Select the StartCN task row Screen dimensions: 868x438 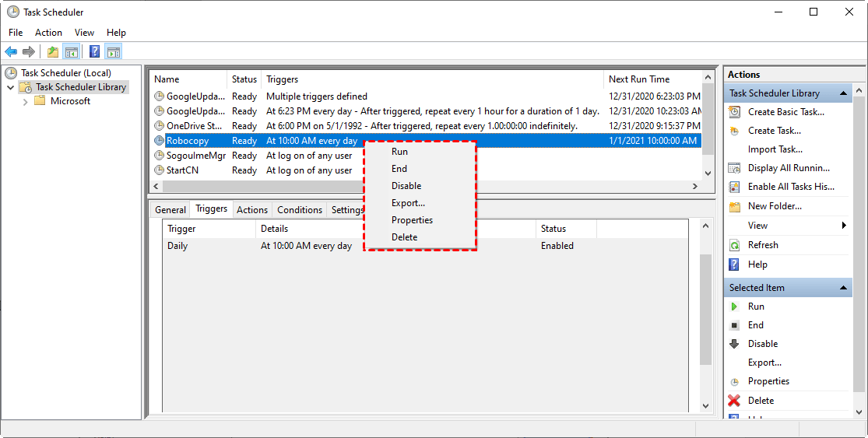(182, 170)
